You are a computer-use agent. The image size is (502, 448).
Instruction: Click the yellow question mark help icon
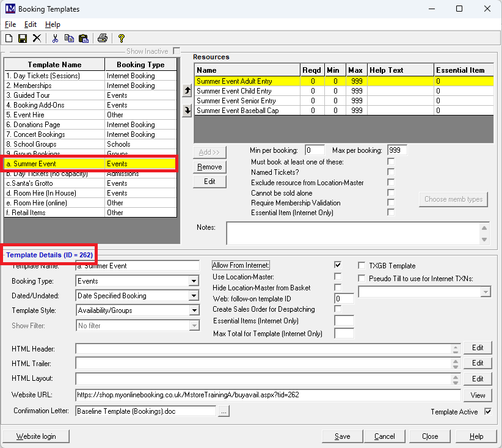click(x=122, y=38)
